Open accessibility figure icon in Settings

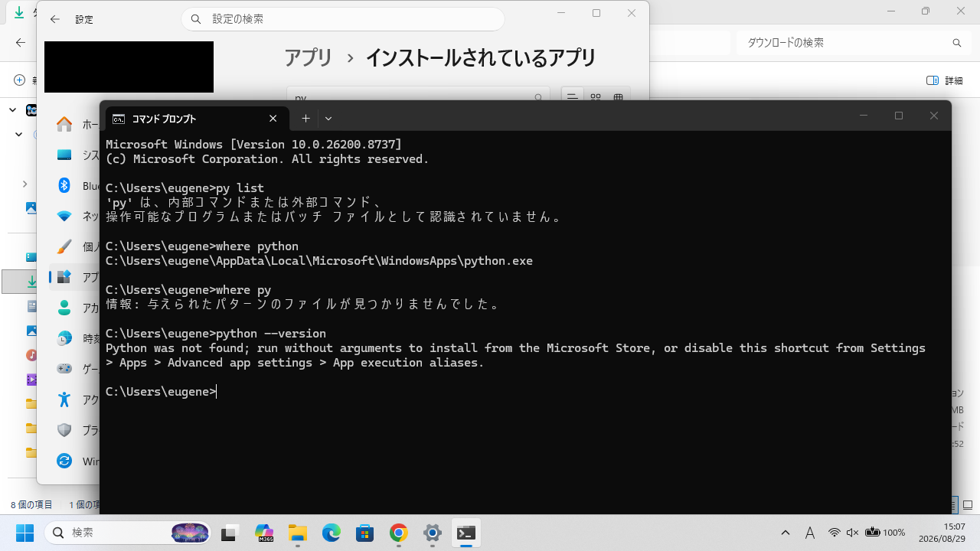65,399
